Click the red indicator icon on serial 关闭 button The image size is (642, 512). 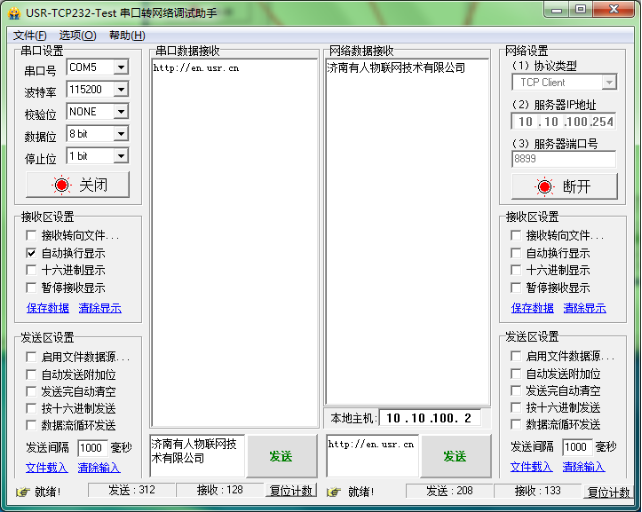[62, 185]
